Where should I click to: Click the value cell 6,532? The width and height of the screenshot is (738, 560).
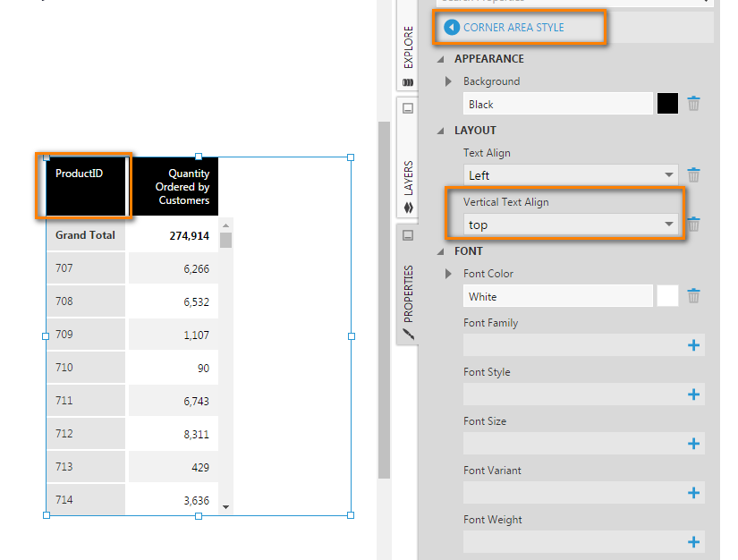point(174,301)
